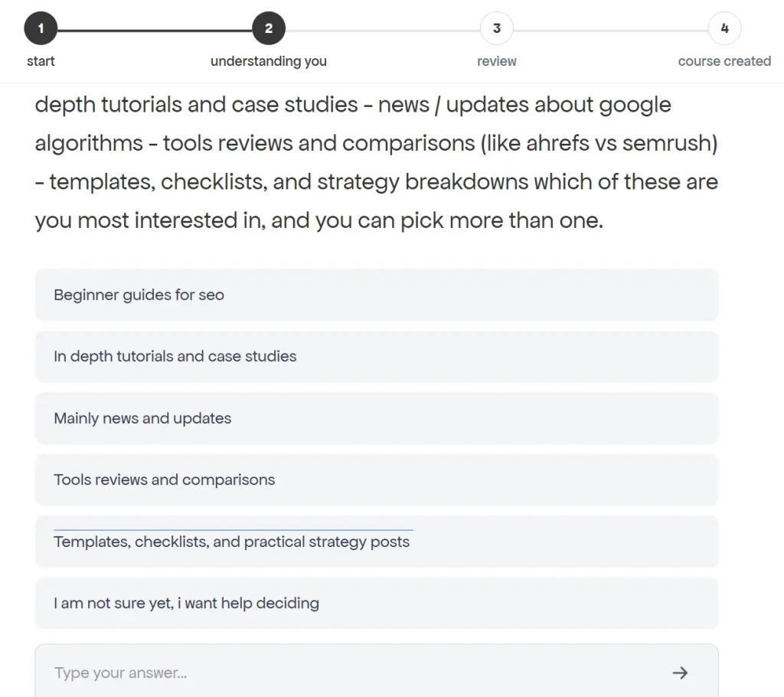Click the progress line between steps 3 and 4

click(611, 31)
